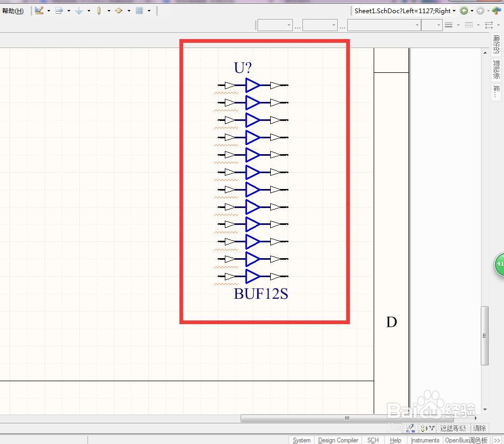This screenshot has width=504, height=444.
Task: Open the 库... libraries side tab
Action: pos(497,92)
